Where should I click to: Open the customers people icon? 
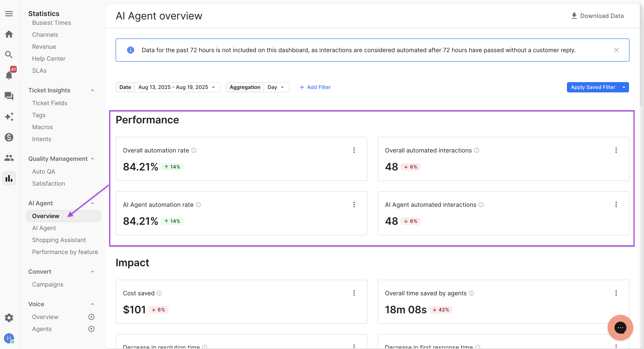click(x=9, y=158)
